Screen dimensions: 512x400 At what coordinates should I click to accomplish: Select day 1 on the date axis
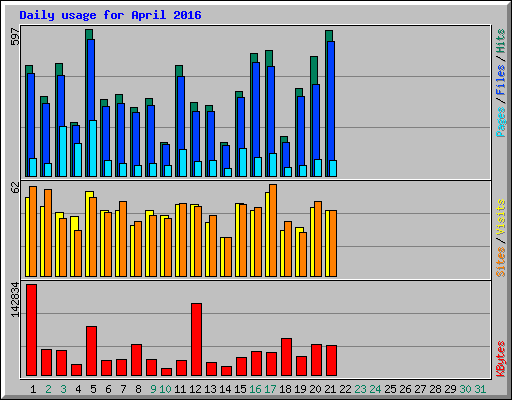click(x=33, y=389)
